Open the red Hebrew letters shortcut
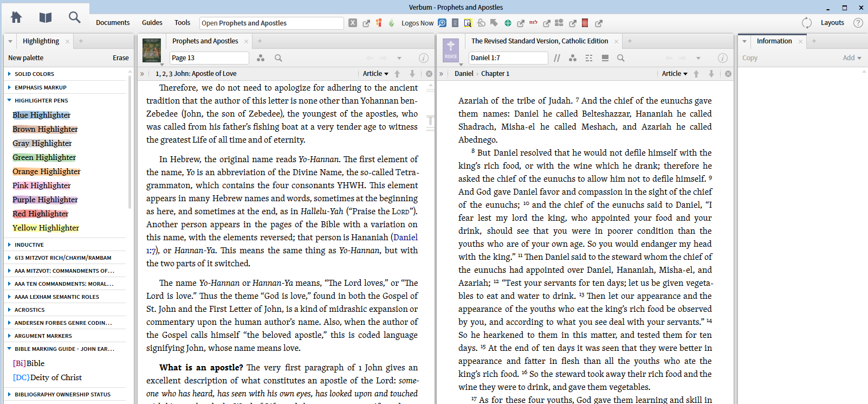868x404 pixels. (x=533, y=23)
